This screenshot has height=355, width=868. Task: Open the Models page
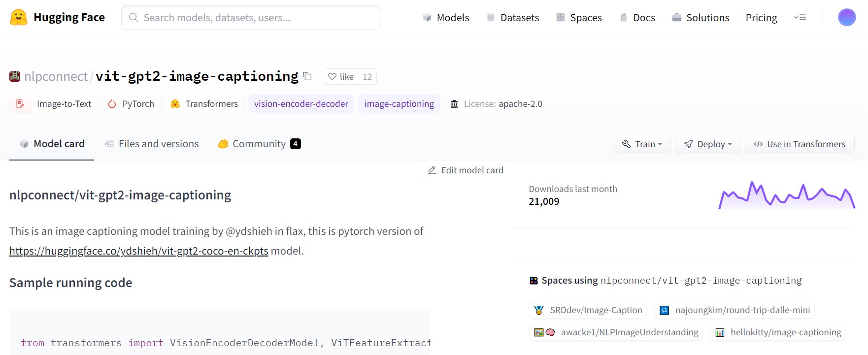coord(446,18)
